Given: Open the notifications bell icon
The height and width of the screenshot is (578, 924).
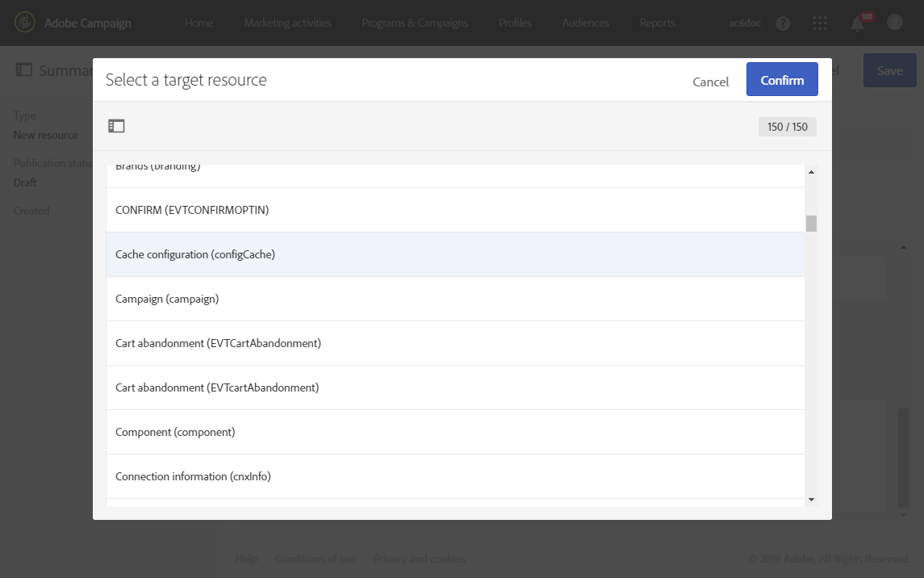Looking at the screenshot, I should (858, 23).
